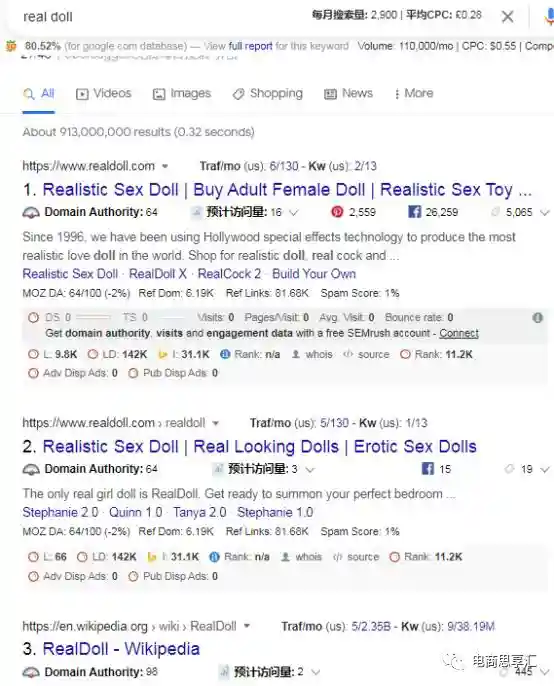
Task: Expand the 预计访问量 16 chevron
Action: click(294, 213)
